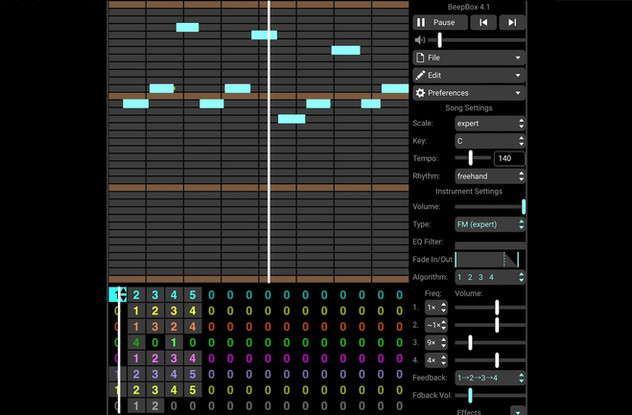Open the Feedback routing dropdown
632x415 pixels.
pos(489,377)
